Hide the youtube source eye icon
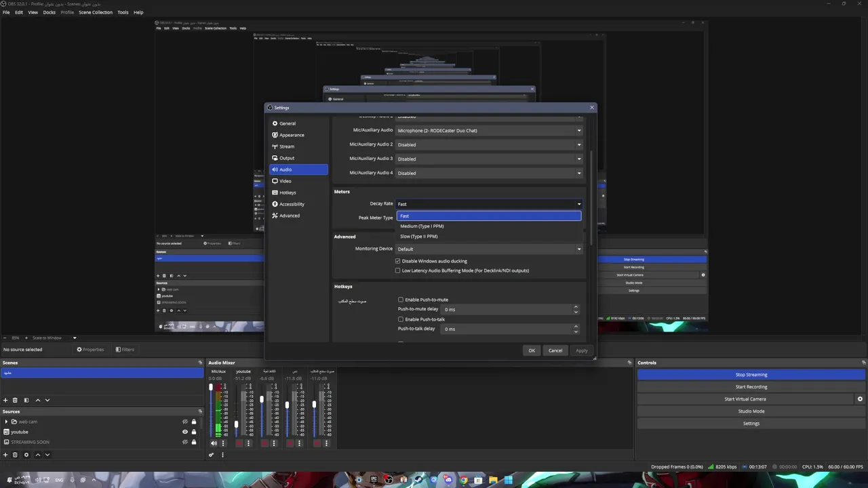The height and width of the screenshot is (488, 868). 184,432
